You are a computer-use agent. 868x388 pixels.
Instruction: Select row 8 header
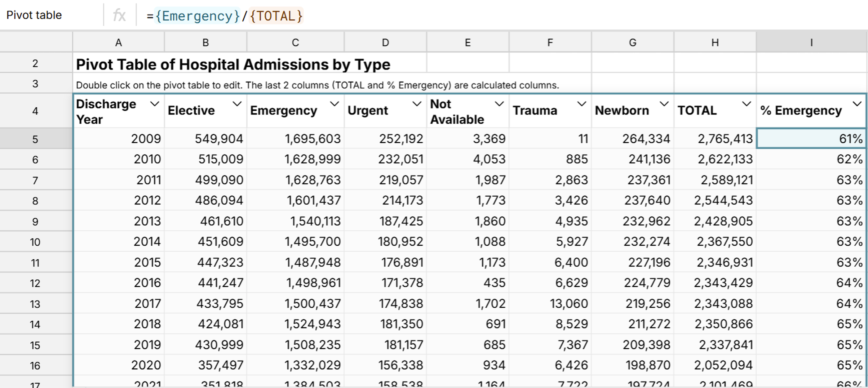click(x=36, y=201)
